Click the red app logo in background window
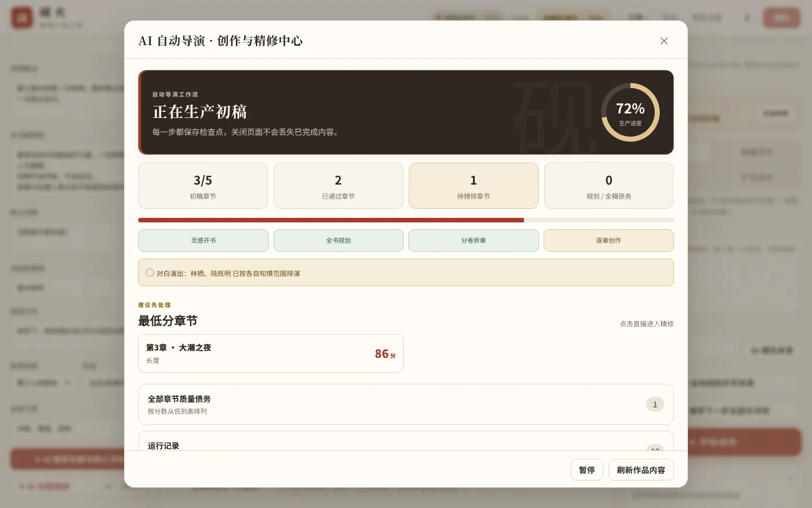Screen dimensions: 812x508 (x=22, y=17)
